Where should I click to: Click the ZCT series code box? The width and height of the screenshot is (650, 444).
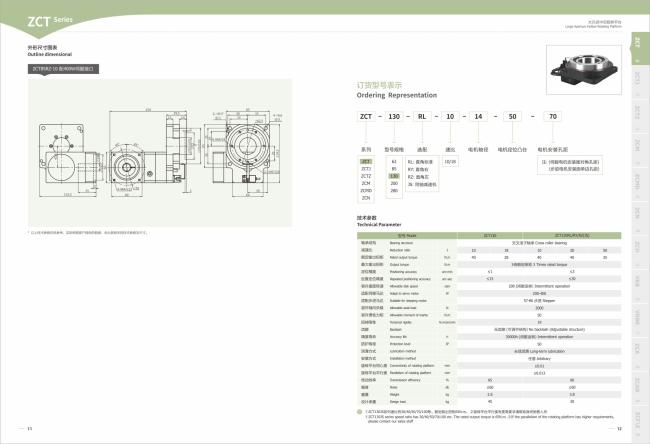coord(366,116)
